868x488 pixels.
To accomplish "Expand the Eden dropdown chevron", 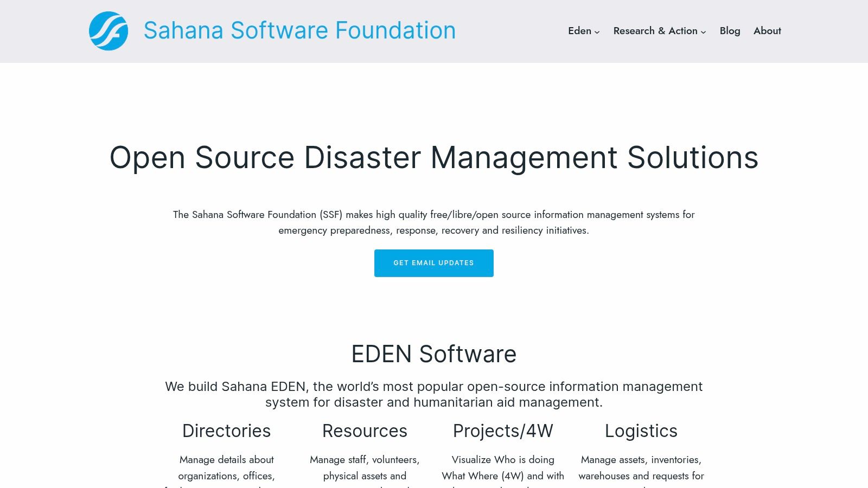I will click(597, 32).
